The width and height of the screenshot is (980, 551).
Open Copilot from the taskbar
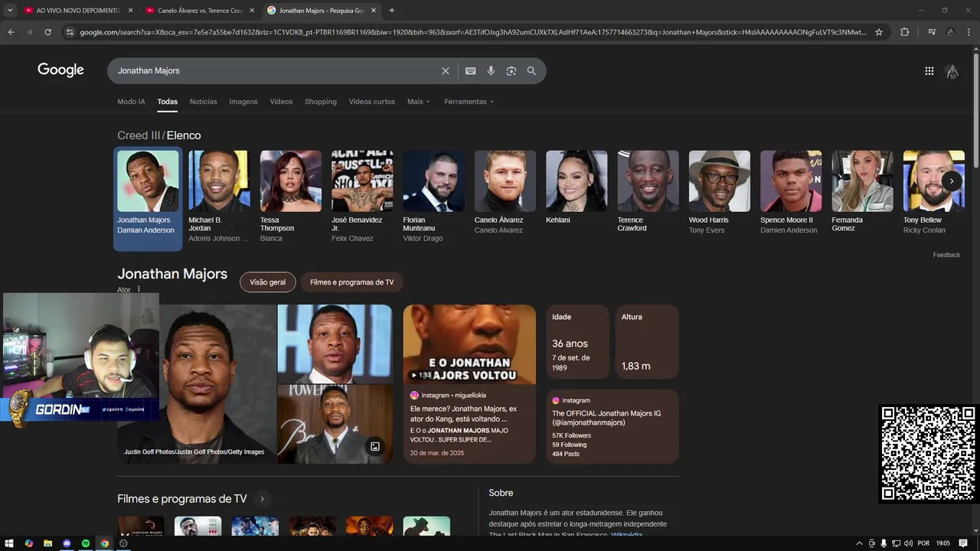pyautogui.click(x=28, y=543)
